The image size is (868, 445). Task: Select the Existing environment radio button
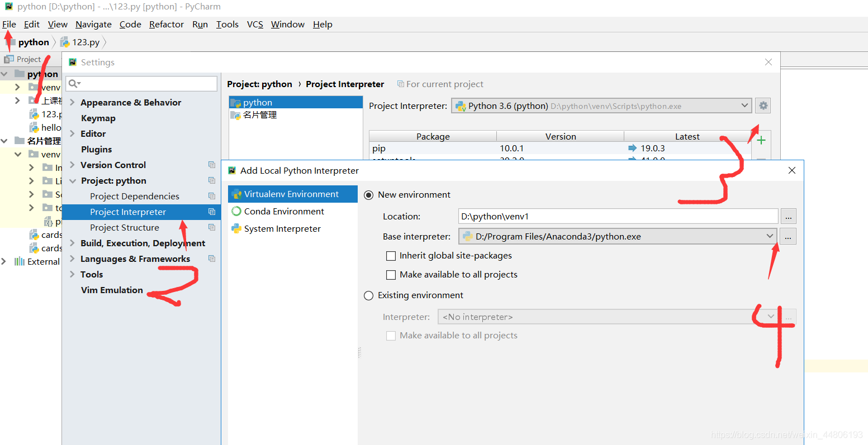(x=369, y=295)
